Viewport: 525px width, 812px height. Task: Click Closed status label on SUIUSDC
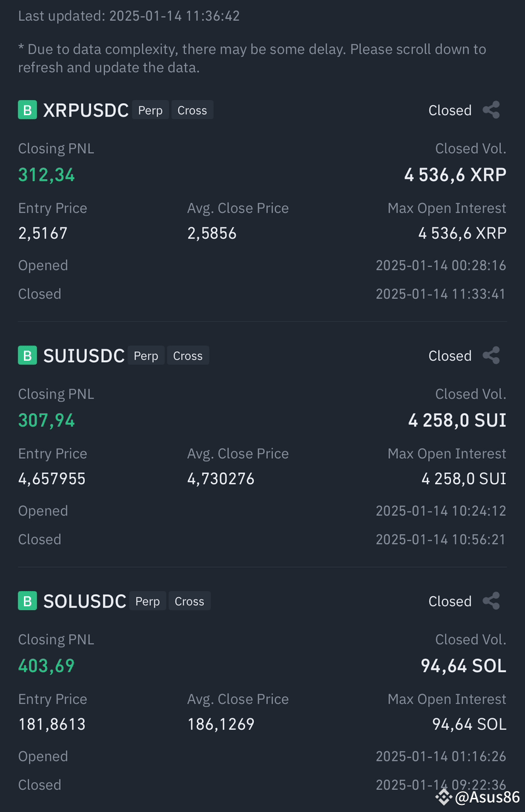450,356
